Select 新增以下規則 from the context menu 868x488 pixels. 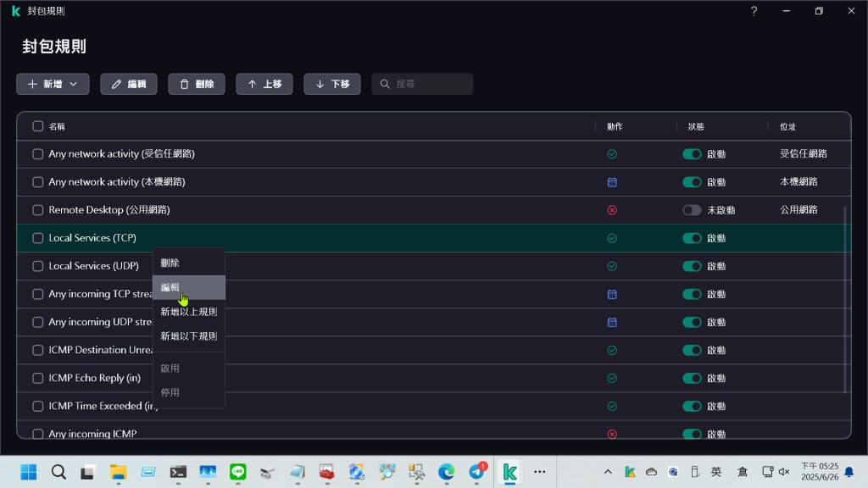point(188,335)
